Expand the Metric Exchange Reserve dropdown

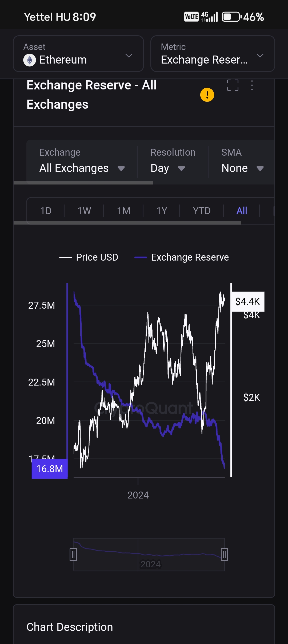(x=213, y=54)
